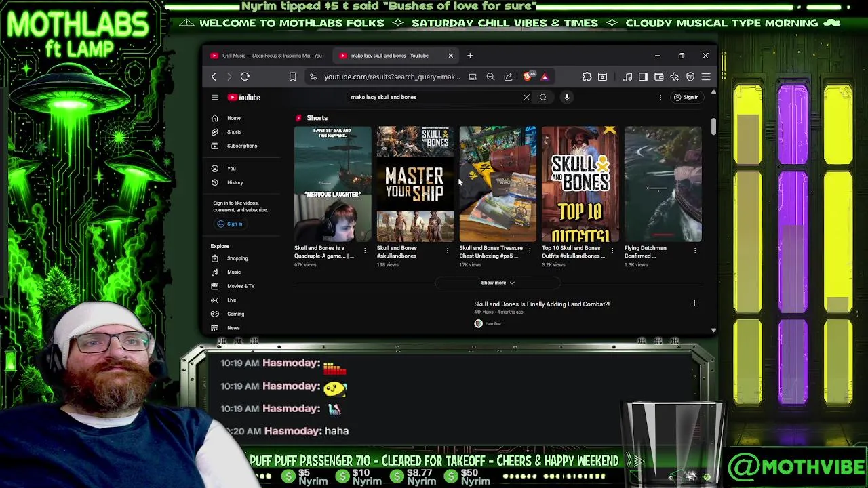Open the tab-search icon beside extensions
Screen dimensions: 868x488
click(602, 77)
